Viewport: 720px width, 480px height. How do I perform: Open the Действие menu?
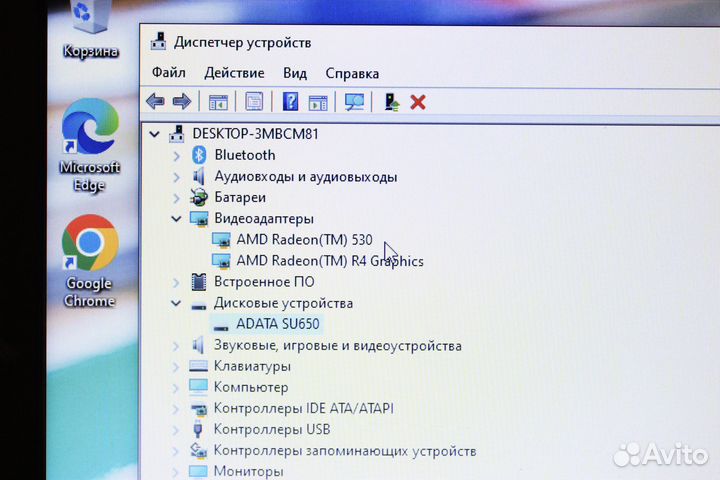[234, 73]
